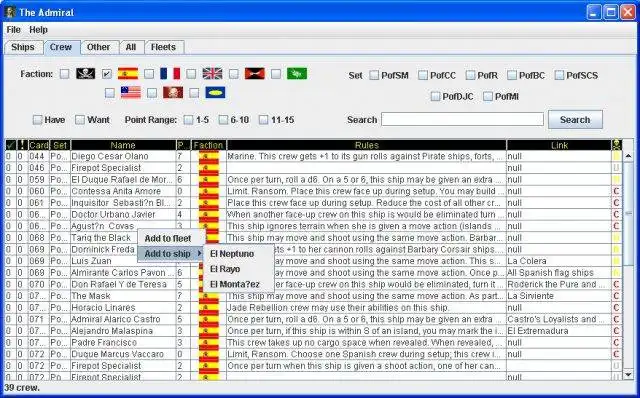Open the All tab
This screenshot has height=398, width=640.
tap(131, 47)
